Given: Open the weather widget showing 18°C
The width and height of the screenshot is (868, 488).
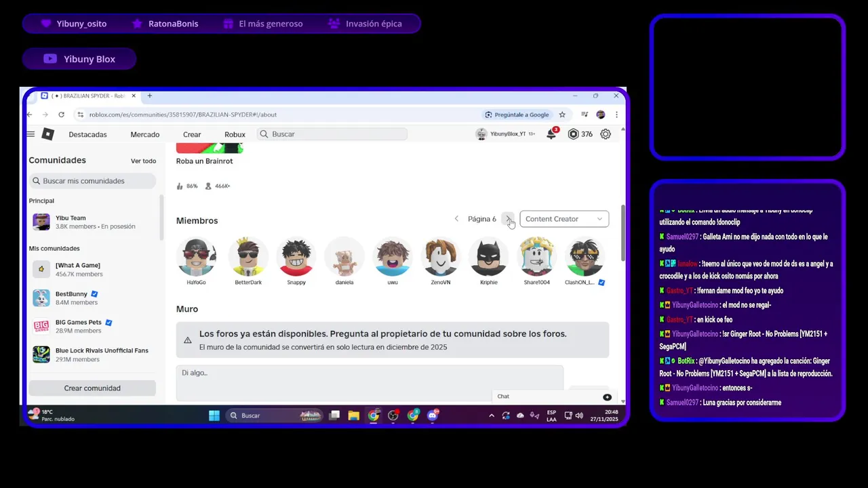Looking at the screenshot, I should (x=51, y=415).
